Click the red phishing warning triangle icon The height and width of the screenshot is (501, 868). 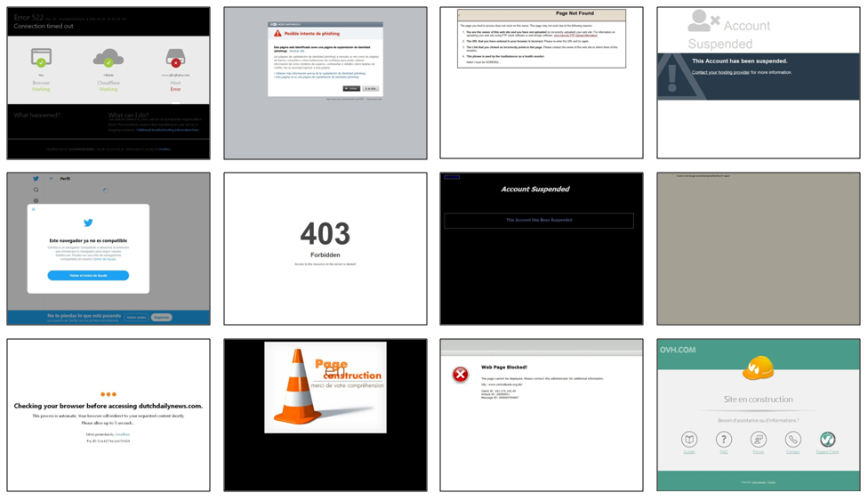(277, 34)
